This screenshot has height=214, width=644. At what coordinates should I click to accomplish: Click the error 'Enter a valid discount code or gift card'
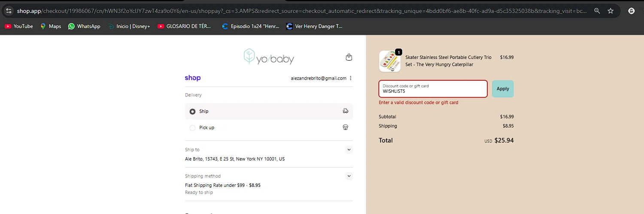[419, 103]
